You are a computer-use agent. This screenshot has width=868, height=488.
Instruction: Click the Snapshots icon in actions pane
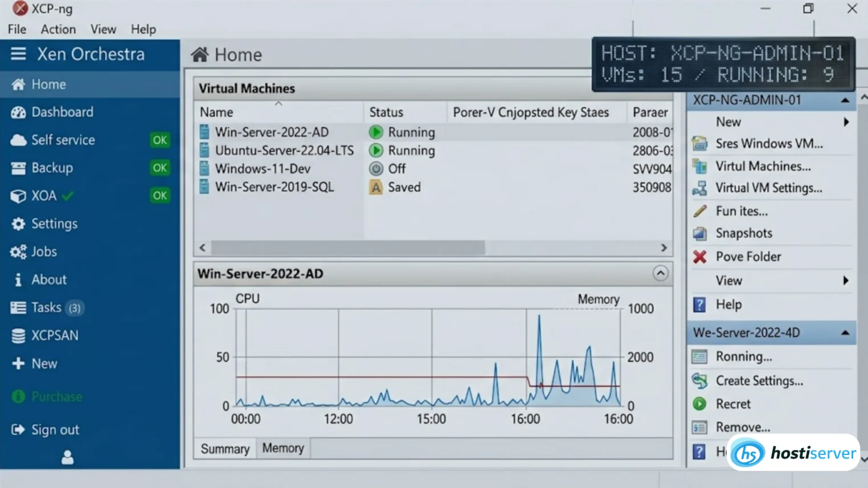click(700, 233)
